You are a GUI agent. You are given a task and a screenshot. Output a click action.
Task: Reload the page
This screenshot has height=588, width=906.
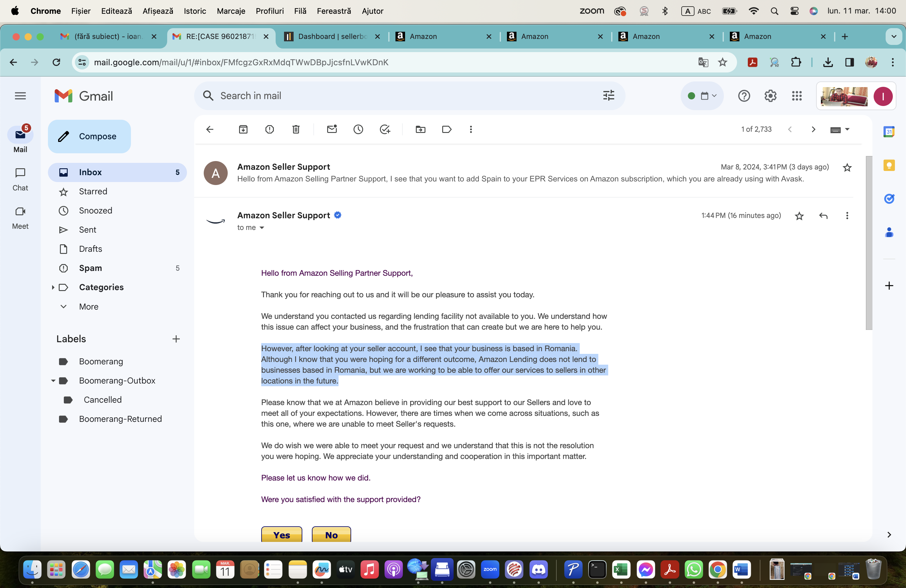[56, 62]
